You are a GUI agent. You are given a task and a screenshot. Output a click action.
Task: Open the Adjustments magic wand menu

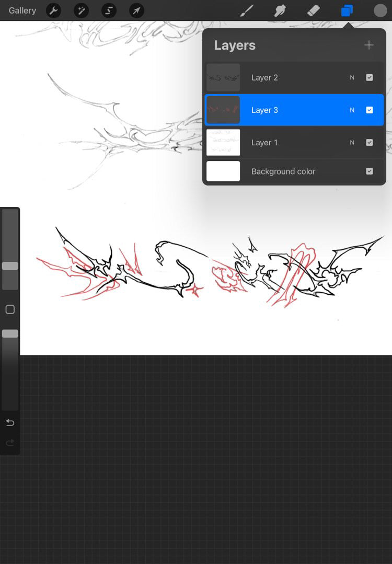pyautogui.click(x=81, y=10)
